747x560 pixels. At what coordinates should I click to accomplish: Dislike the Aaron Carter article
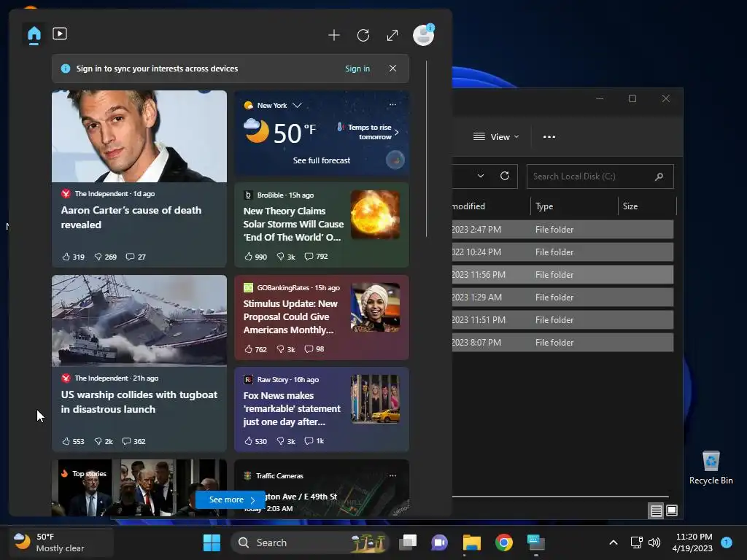click(x=105, y=257)
